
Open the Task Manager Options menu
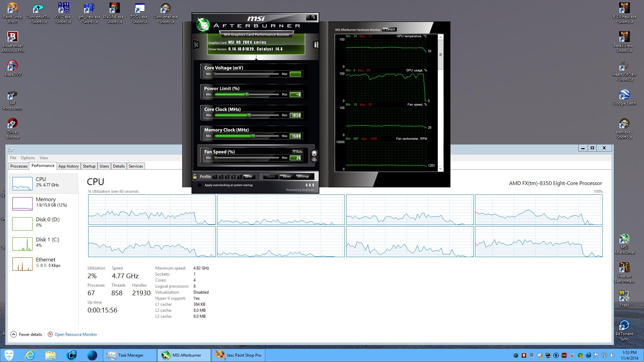coord(28,158)
